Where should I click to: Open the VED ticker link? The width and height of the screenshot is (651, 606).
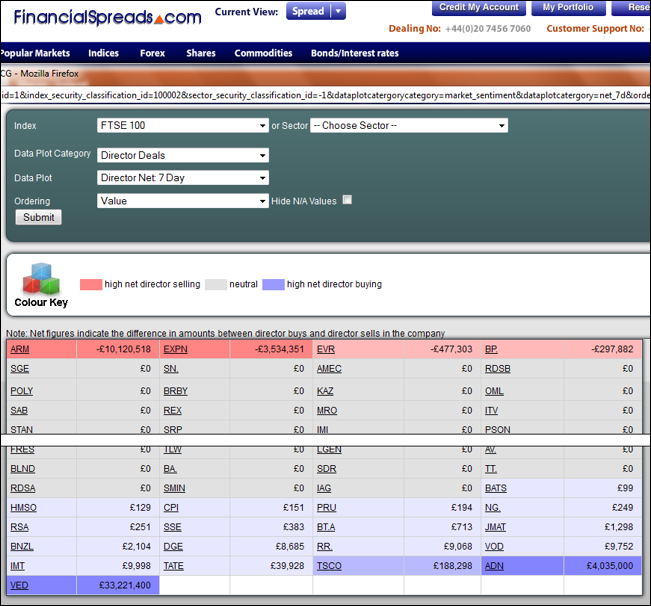19,585
